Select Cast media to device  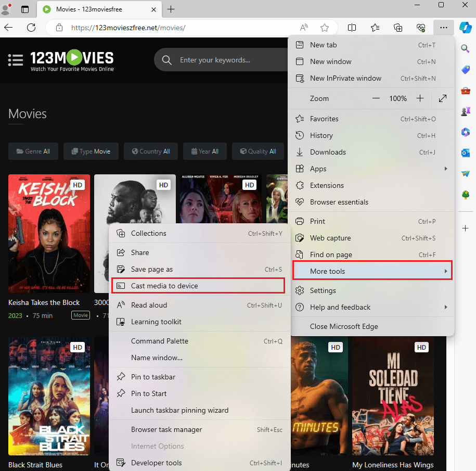(198, 286)
